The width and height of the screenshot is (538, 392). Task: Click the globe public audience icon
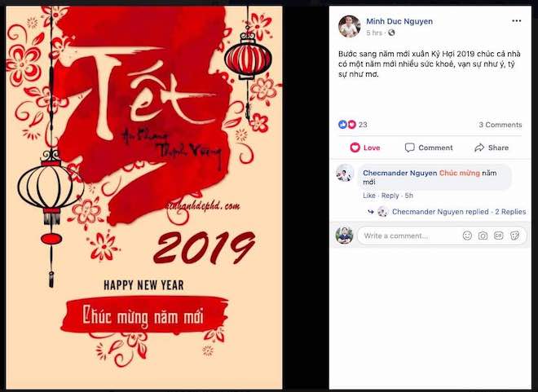(391, 33)
